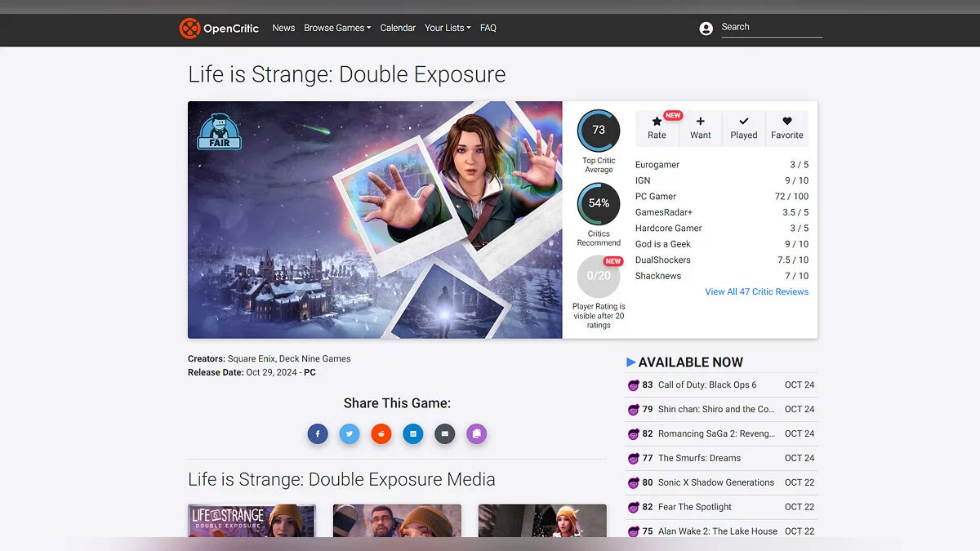Viewport: 980px width, 551px height.
Task: Click the score icon beside Fear The Spotlight
Action: (x=633, y=508)
